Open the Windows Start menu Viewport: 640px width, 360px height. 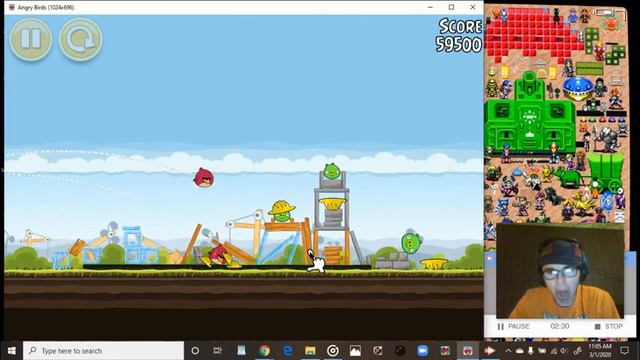click(x=11, y=351)
